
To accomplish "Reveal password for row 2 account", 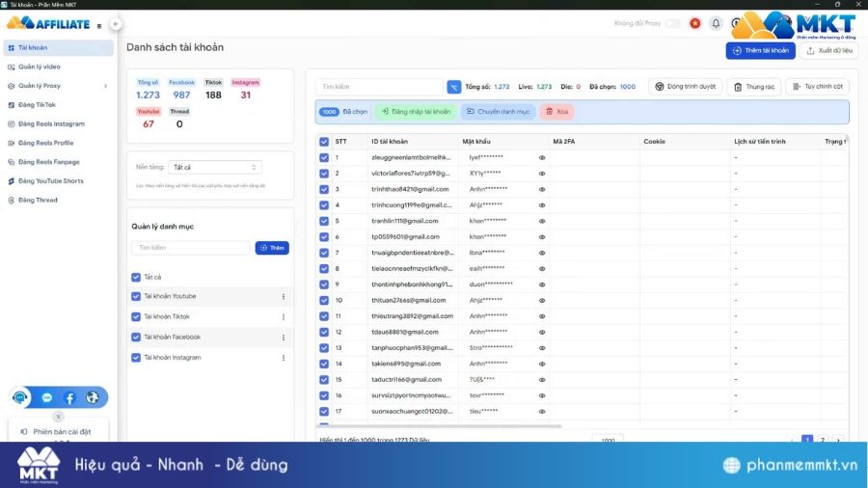I will (x=542, y=174).
